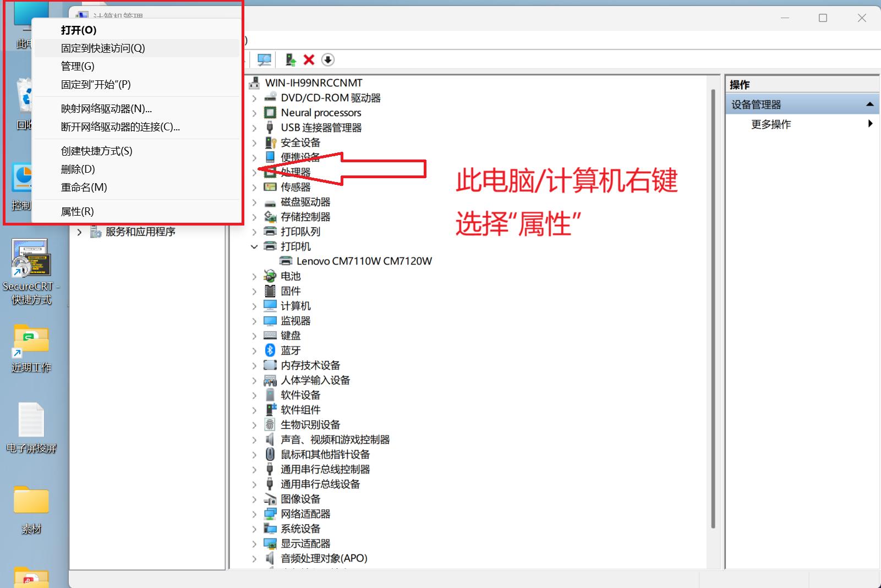Collapse the 设备管理器 section in the 操作 panel
Image resolution: width=881 pixels, height=588 pixels.
[869, 103]
